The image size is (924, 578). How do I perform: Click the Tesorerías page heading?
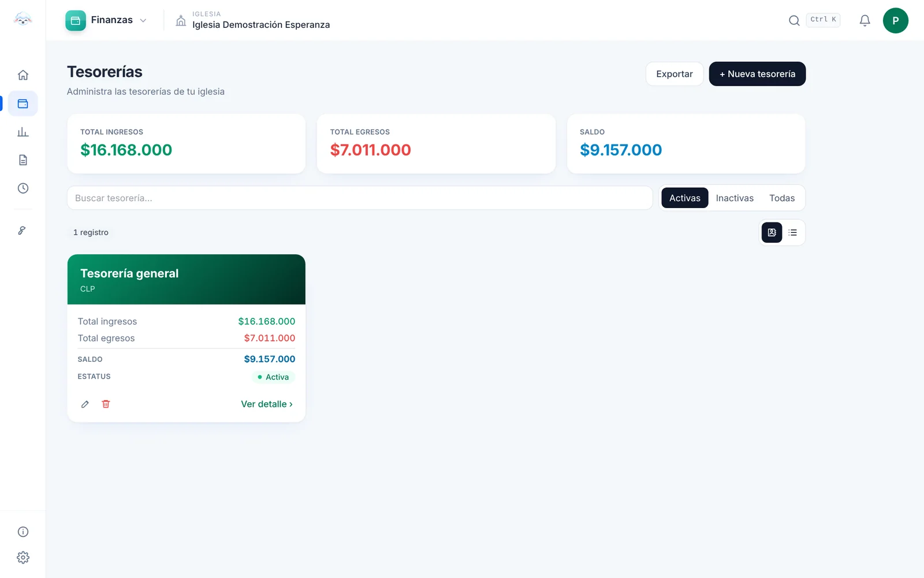point(105,72)
